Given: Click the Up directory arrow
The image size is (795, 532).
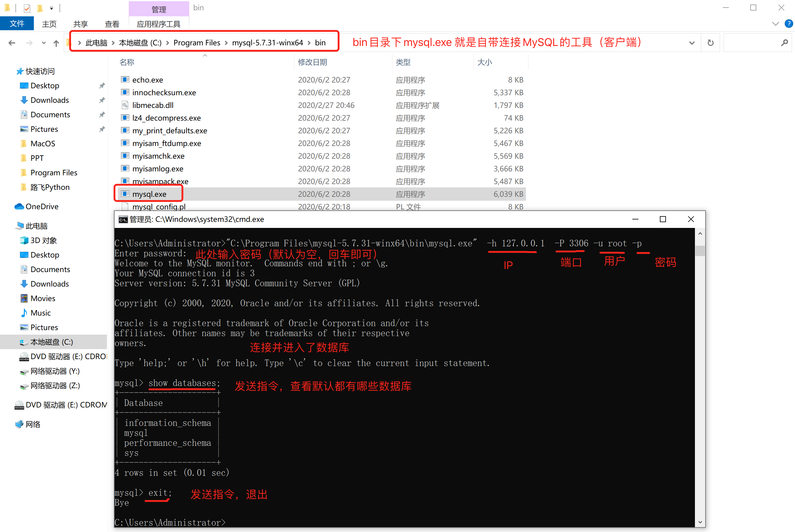Looking at the screenshot, I should [x=56, y=43].
